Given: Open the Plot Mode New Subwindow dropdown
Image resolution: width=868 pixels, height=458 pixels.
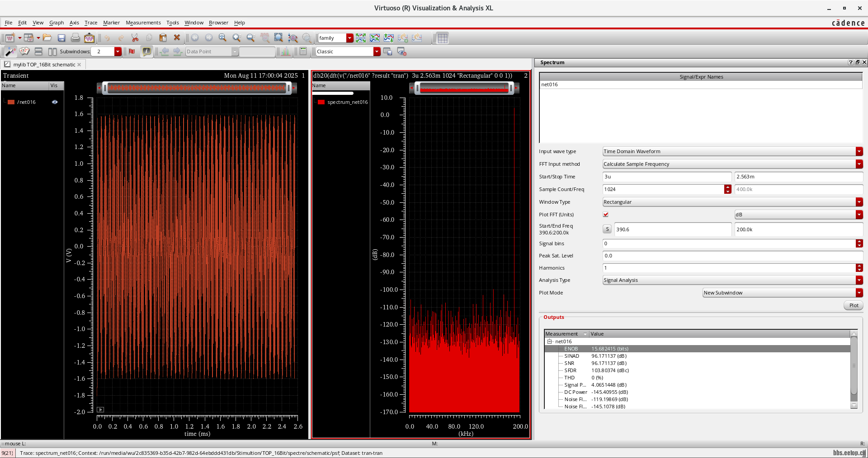Looking at the screenshot, I should point(859,293).
